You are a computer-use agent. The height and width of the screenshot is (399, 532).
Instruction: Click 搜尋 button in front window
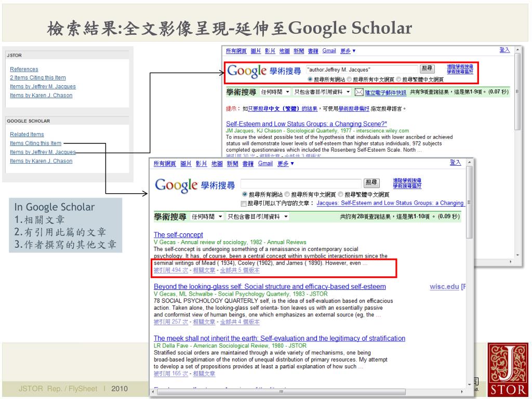371,183
